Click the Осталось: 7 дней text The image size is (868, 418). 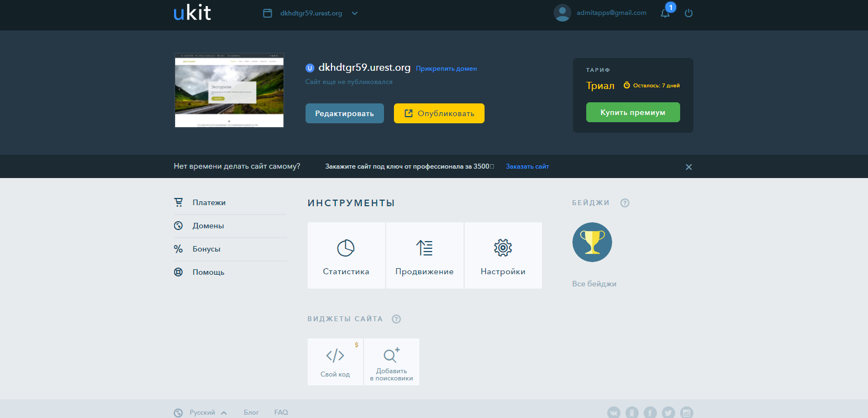(x=656, y=86)
